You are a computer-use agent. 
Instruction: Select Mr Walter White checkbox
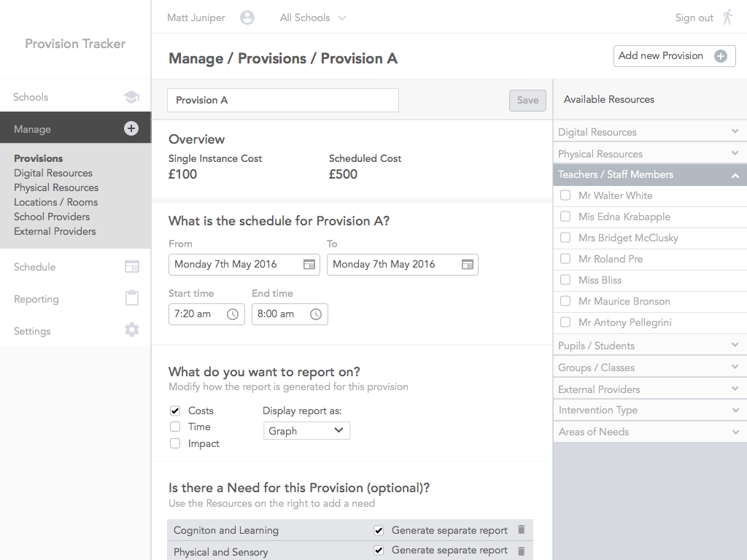(565, 195)
